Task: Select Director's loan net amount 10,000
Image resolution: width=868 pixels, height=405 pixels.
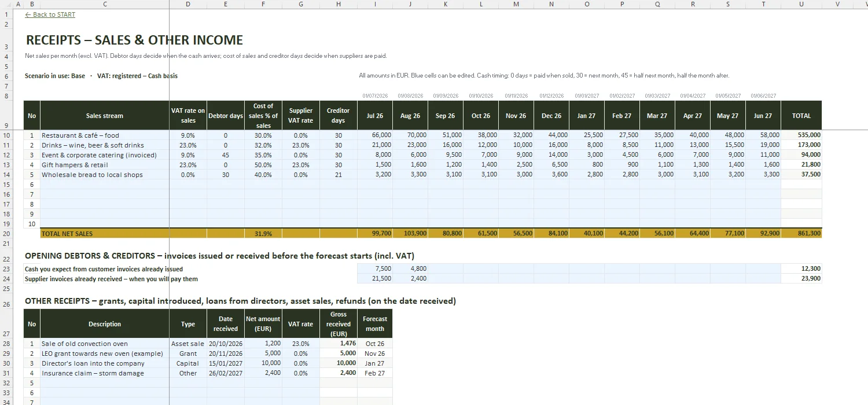Action: coord(263,363)
